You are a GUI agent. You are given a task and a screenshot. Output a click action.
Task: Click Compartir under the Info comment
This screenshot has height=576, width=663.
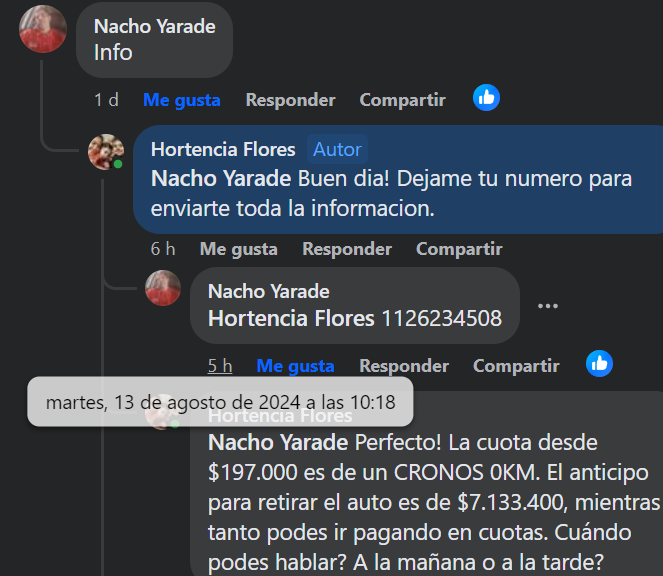point(403,100)
